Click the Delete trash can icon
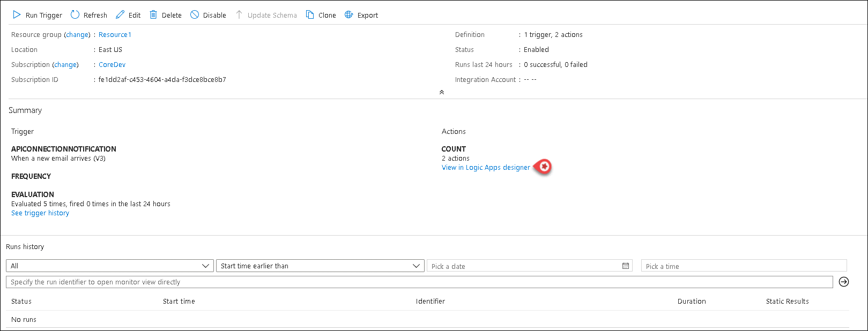This screenshot has height=331, width=868. [x=153, y=15]
